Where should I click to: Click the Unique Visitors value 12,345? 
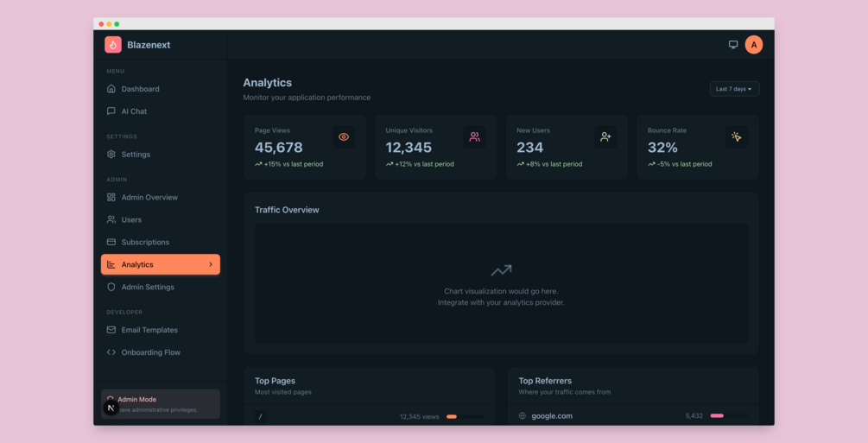[x=409, y=148]
